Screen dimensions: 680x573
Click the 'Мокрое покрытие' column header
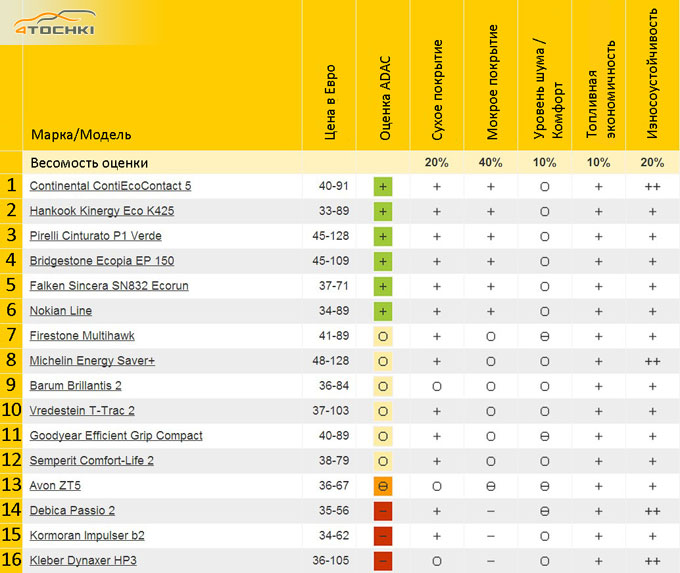(x=492, y=90)
